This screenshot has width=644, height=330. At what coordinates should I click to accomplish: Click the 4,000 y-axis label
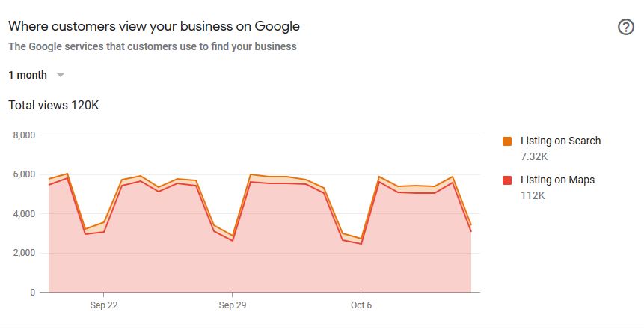pyautogui.click(x=25, y=214)
